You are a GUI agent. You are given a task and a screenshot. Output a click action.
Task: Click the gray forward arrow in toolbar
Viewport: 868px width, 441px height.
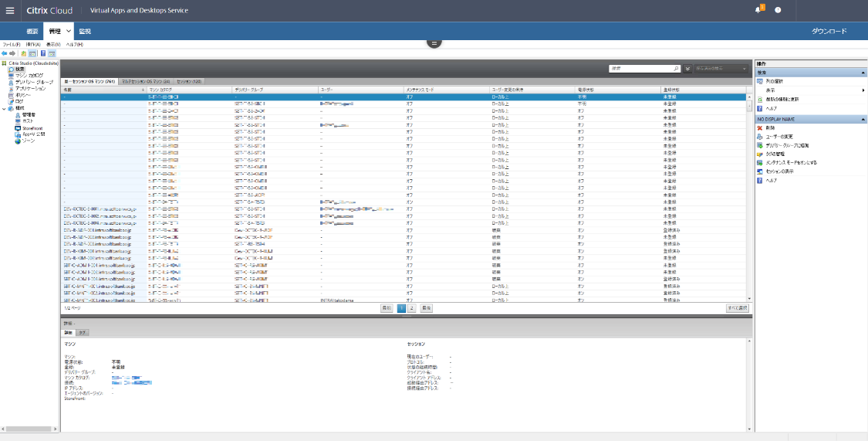(x=12, y=53)
